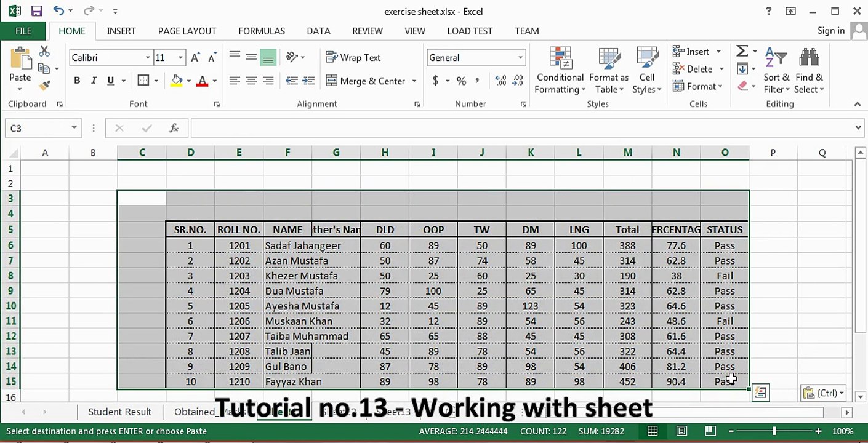Switch to the FORMULAS tab
This screenshot has width=868, height=443.
click(262, 31)
